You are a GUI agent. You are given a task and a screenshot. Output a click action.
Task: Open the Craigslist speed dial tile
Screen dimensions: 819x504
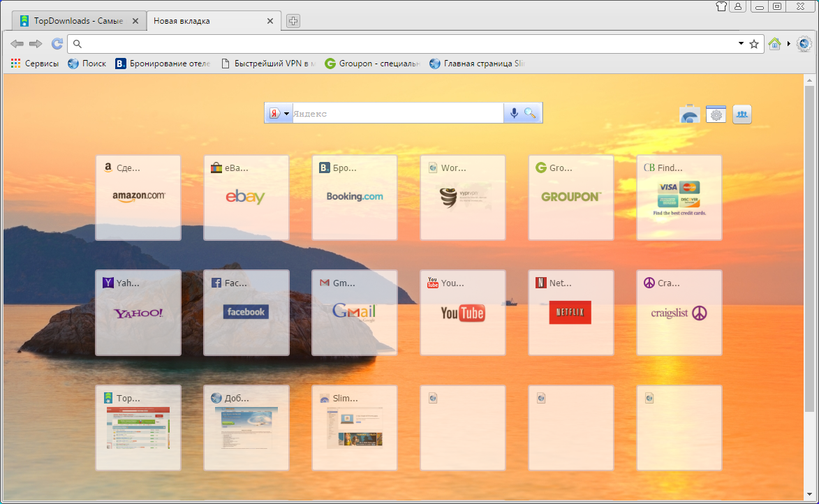point(679,313)
